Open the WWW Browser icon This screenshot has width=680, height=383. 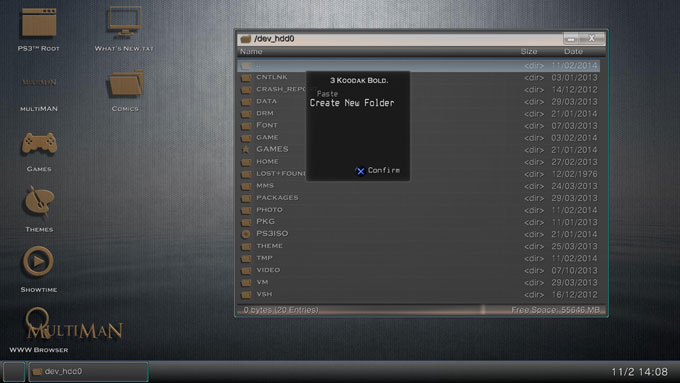[x=39, y=324]
